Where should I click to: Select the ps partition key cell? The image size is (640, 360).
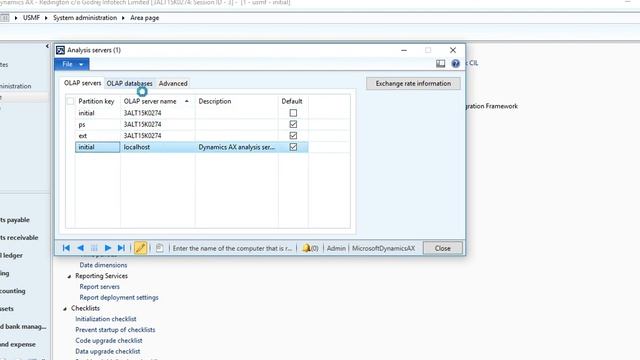coord(98,124)
